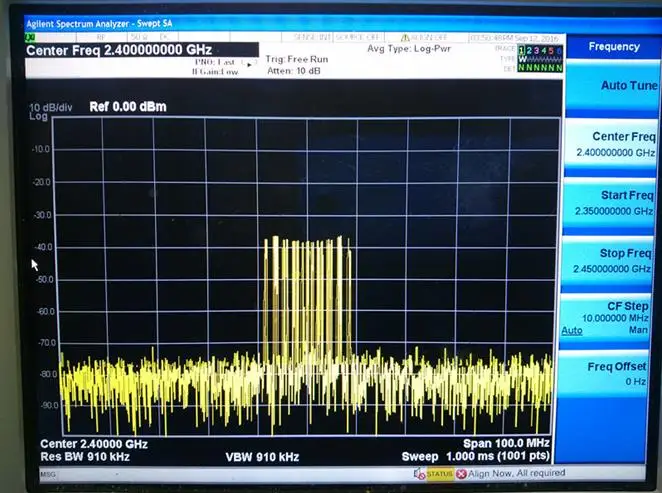Viewport: 662px width, 493px height.
Task: Click 'Center 2.40000 GHz' annotation below graph
Action: tap(94, 444)
